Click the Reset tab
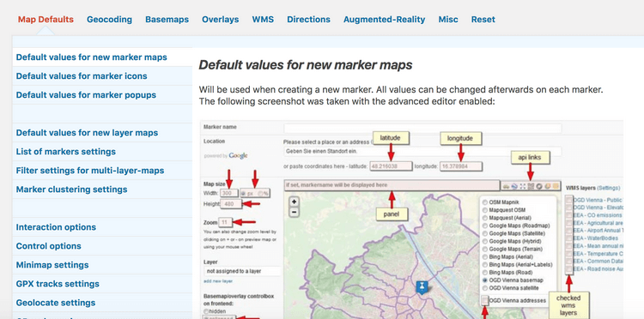 pyautogui.click(x=483, y=19)
